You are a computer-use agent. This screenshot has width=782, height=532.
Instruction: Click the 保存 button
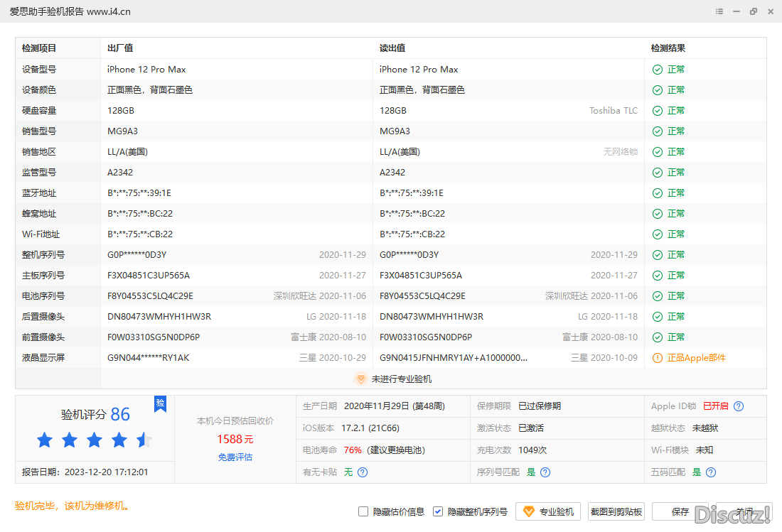click(x=680, y=511)
